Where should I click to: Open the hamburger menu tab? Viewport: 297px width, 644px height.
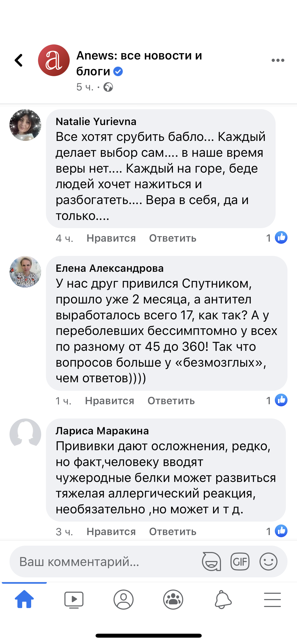point(272,600)
